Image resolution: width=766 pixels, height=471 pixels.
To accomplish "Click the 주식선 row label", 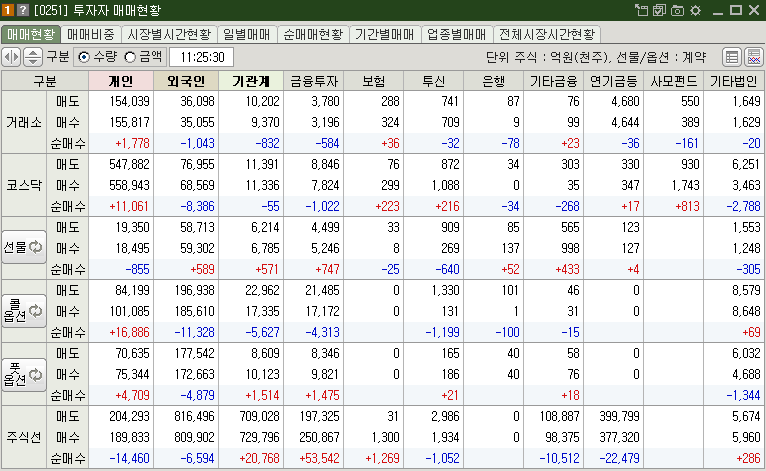I will pyautogui.click(x=24, y=437).
